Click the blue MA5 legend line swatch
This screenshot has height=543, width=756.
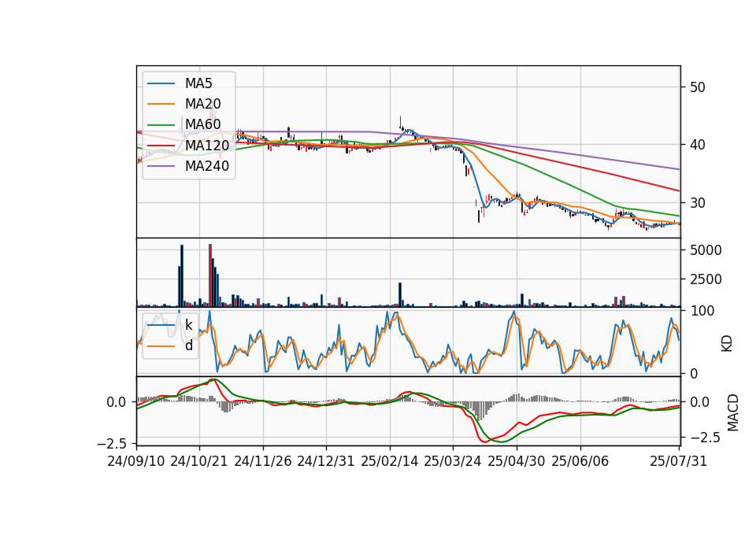tap(161, 83)
